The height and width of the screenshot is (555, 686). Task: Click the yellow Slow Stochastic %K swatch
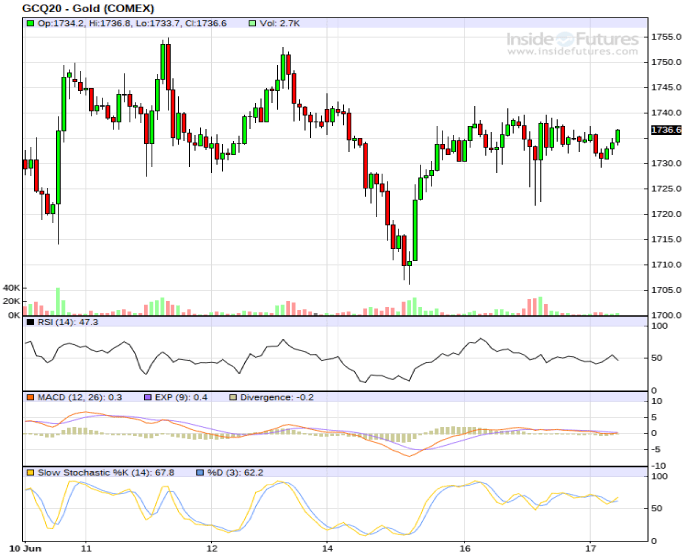point(31,471)
